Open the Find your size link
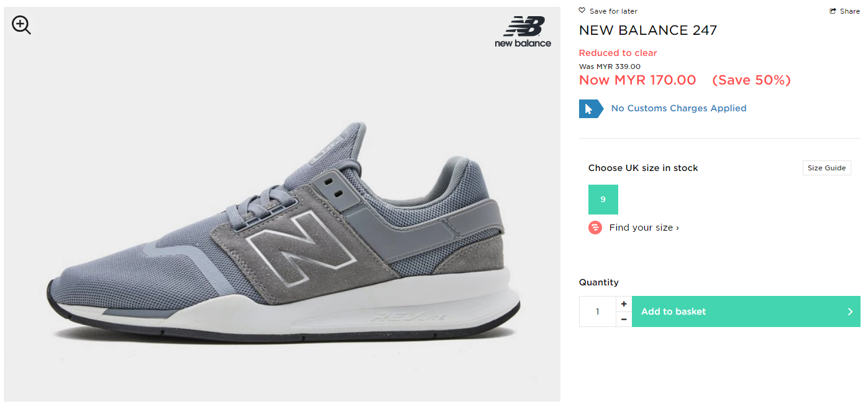Screen dimensions: 868x406 pyautogui.click(x=644, y=228)
